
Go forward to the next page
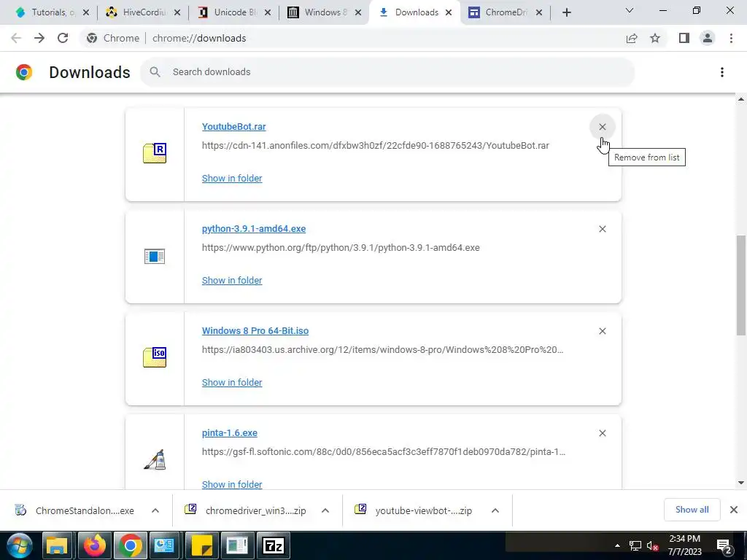(x=39, y=38)
